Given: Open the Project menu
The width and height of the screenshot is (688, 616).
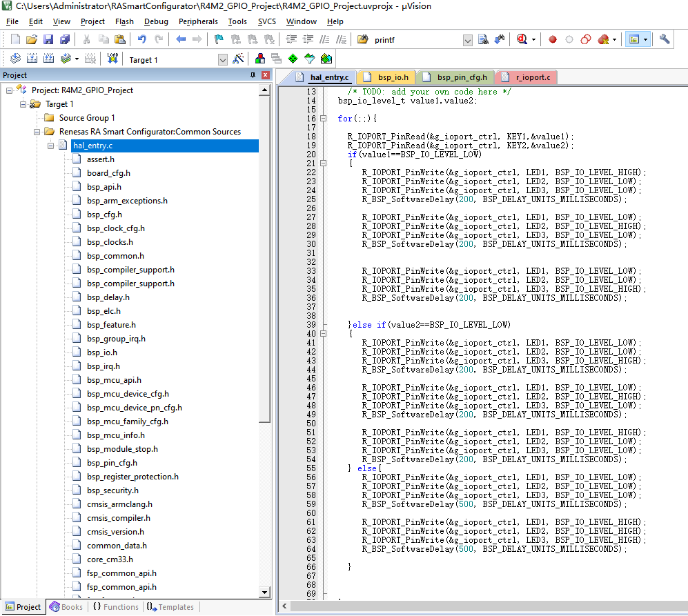Looking at the screenshot, I should (x=92, y=21).
